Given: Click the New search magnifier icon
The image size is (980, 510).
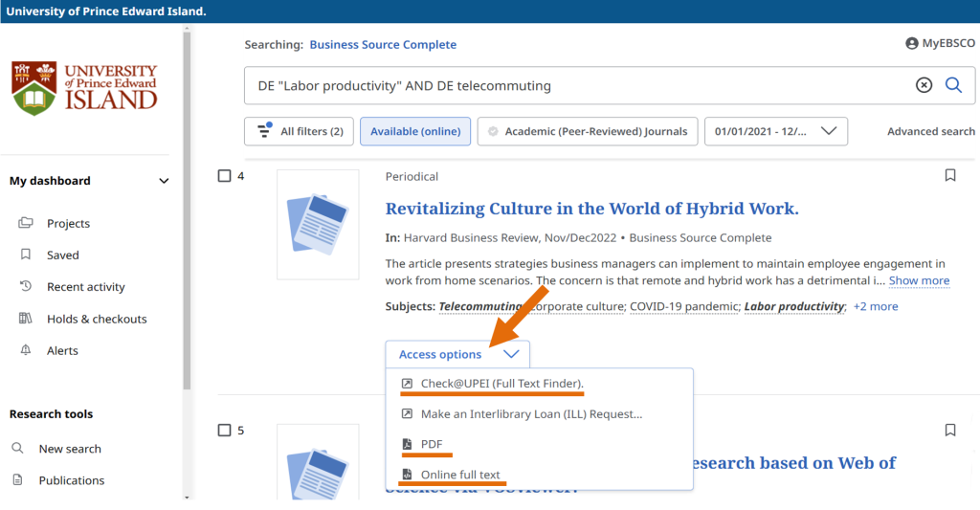Looking at the screenshot, I should [17, 448].
